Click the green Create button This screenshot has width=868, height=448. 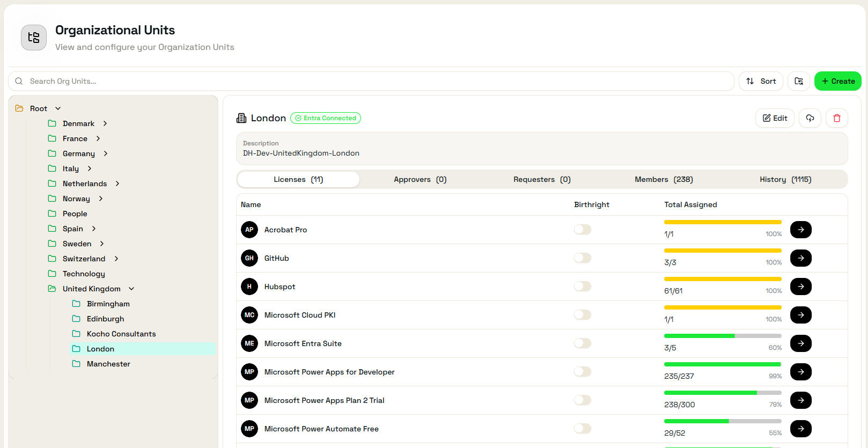[x=838, y=81]
